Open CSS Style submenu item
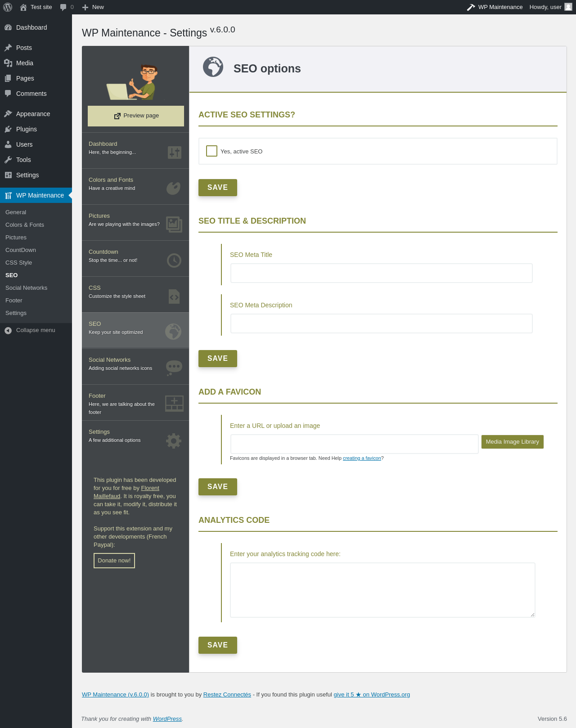The height and width of the screenshot is (728, 576). 19,263
